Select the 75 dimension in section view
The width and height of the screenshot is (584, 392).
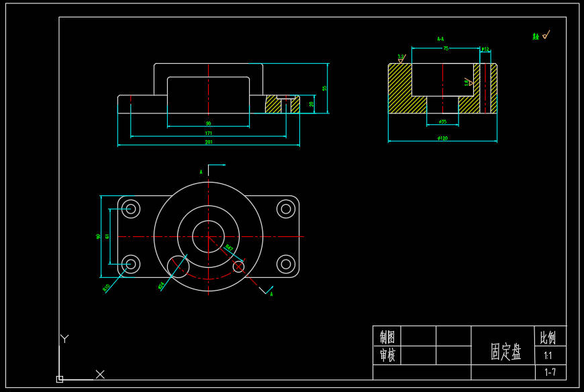[x=446, y=48]
